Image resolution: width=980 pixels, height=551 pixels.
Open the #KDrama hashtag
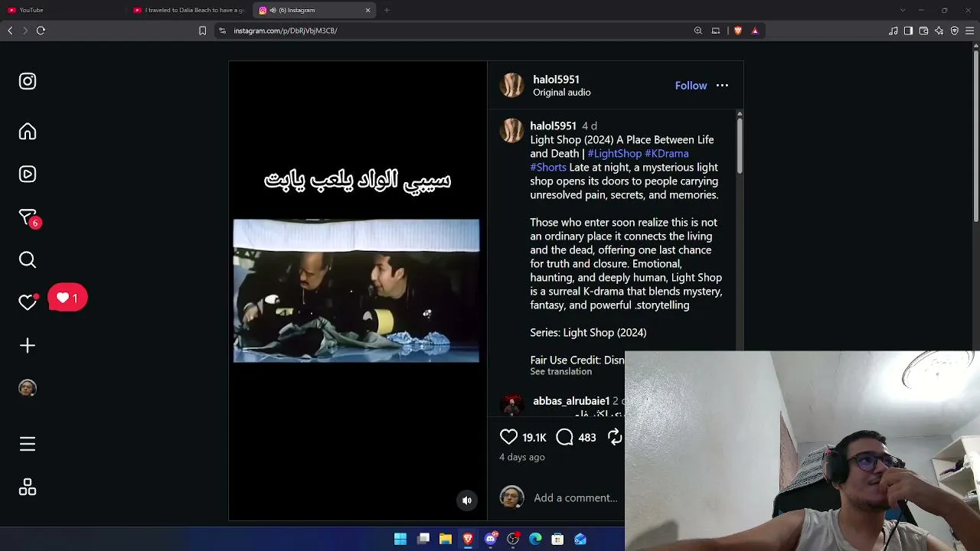[x=666, y=154]
